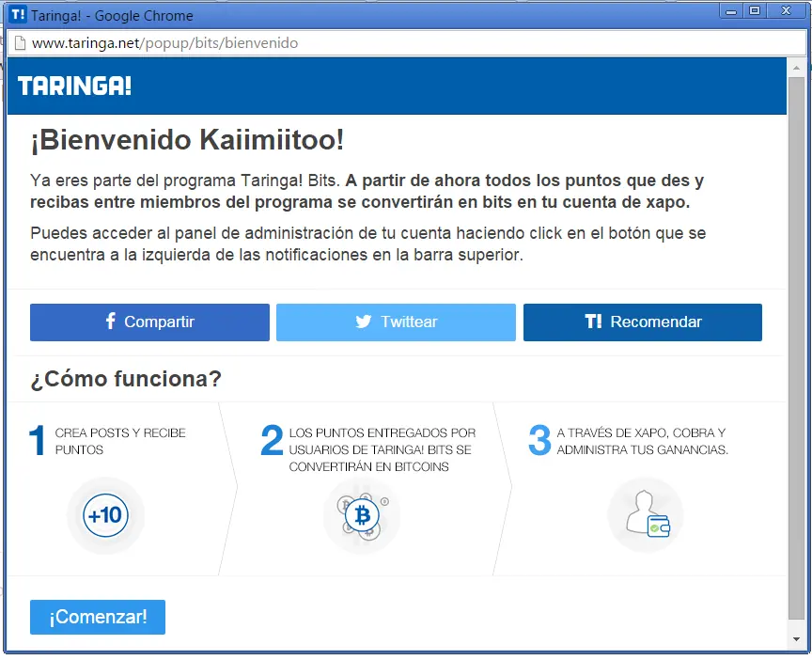
Task: Click the URL in the address bar
Action: coord(164,43)
